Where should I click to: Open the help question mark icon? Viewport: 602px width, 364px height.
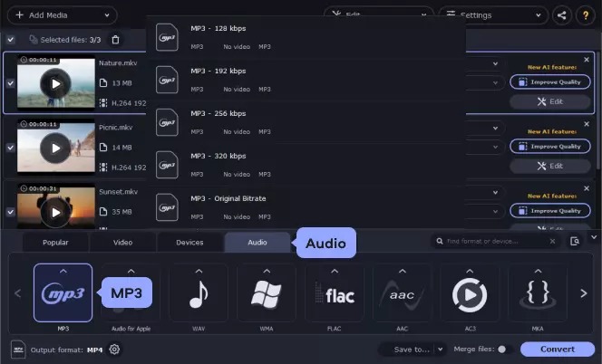pyautogui.click(x=586, y=15)
